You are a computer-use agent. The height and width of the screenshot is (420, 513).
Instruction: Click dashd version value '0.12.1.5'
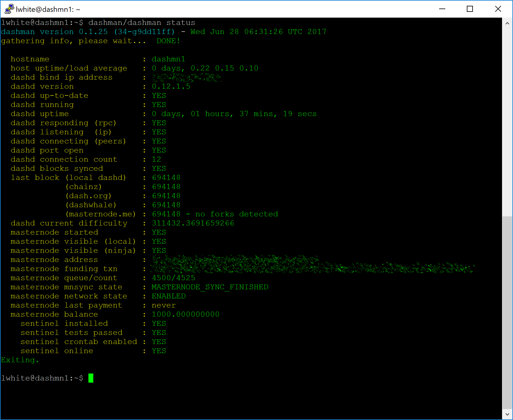tap(171, 87)
